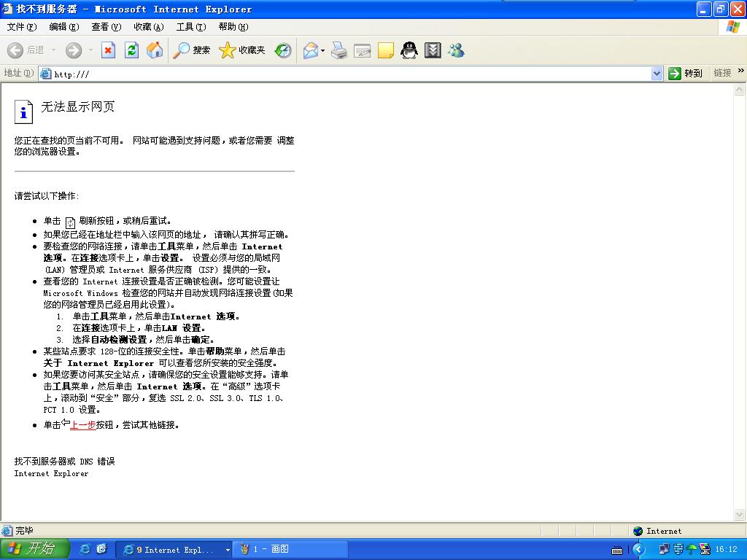747x560 pixels.
Task: Click the last tray icon before the clock
Action: 705,549
